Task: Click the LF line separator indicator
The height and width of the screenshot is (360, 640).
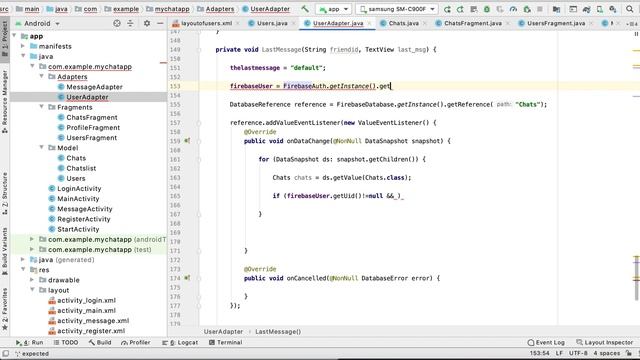Action: coord(559,353)
